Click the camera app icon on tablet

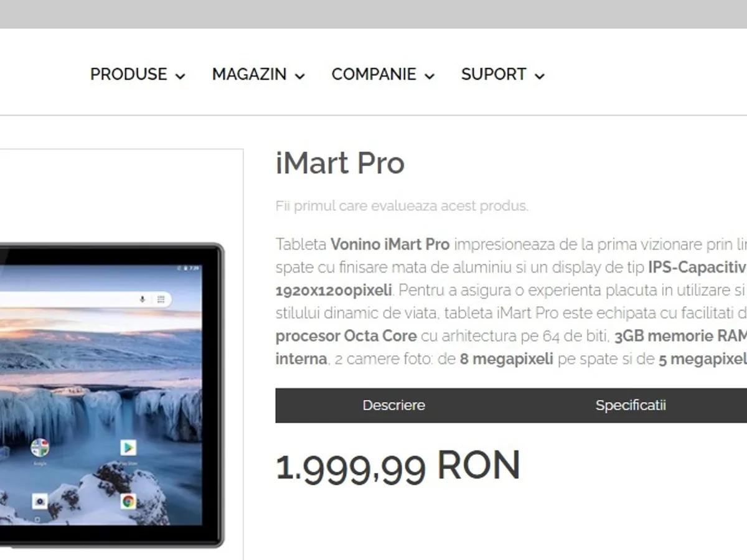coord(40,501)
